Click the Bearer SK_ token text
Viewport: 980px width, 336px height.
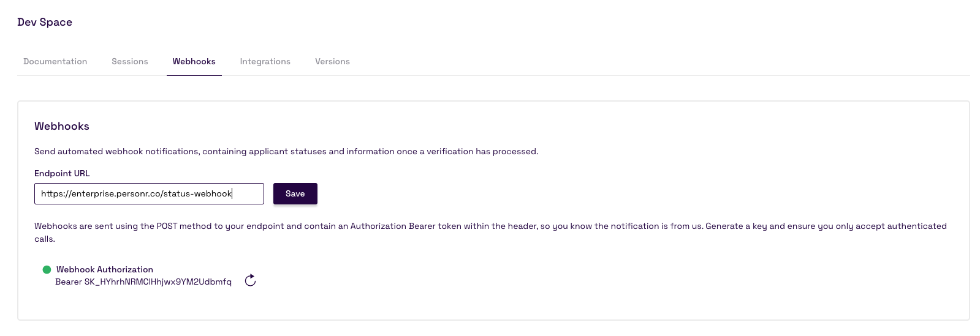(143, 282)
